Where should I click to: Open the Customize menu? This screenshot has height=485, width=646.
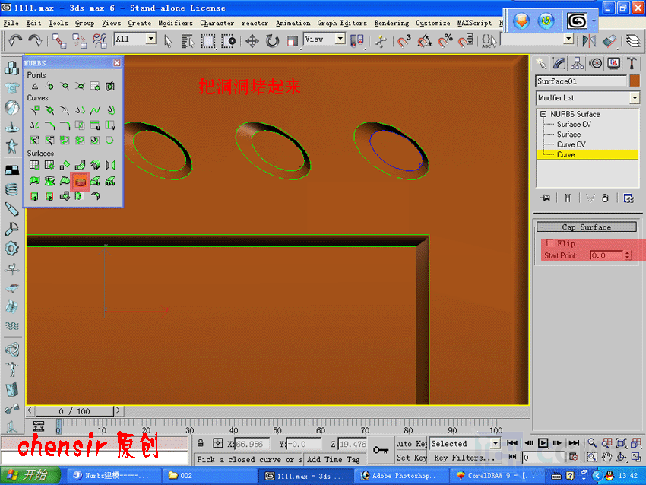[x=433, y=23]
